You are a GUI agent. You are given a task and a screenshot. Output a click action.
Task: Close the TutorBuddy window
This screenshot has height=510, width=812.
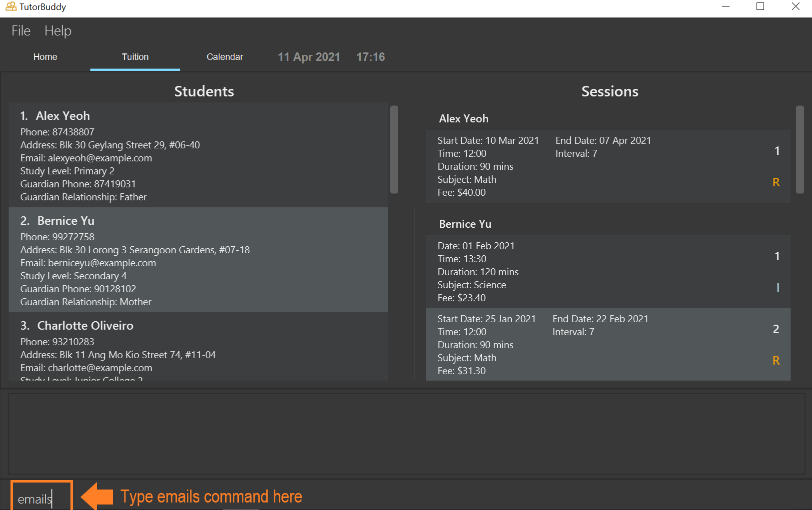click(796, 6)
